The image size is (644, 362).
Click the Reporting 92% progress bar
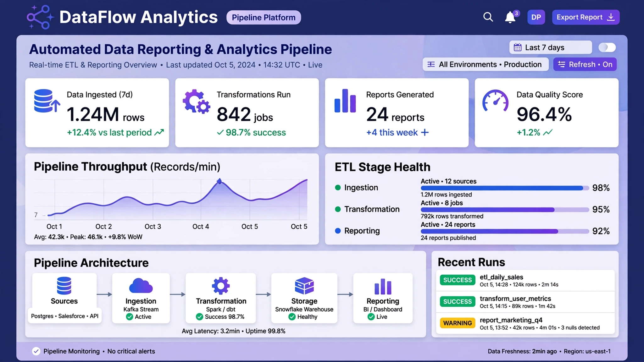(505, 231)
